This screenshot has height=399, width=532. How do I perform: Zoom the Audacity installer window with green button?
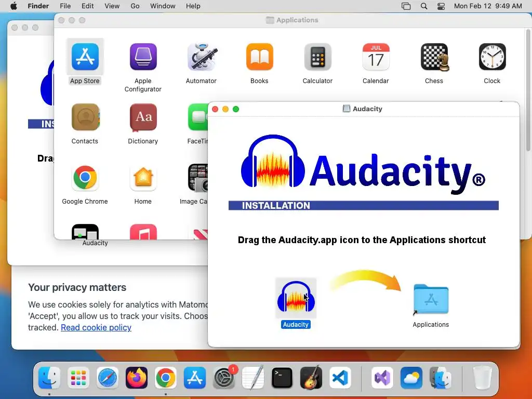pyautogui.click(x=236, y=109)
